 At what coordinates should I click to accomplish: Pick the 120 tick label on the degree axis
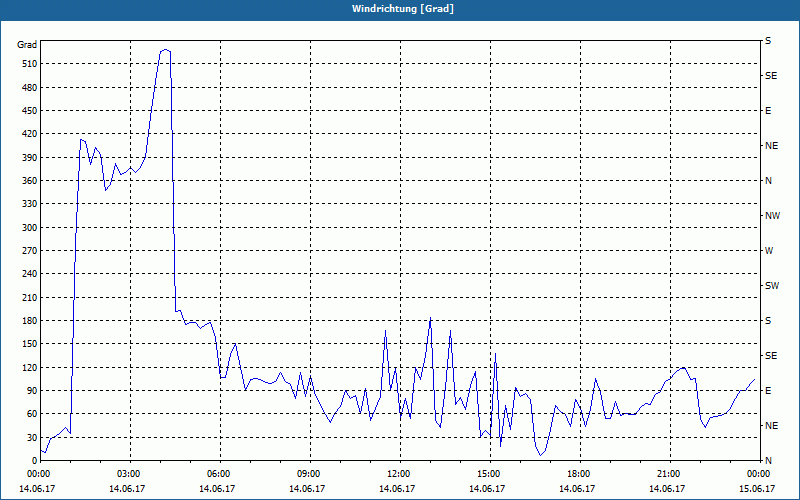tap(29, 367)
